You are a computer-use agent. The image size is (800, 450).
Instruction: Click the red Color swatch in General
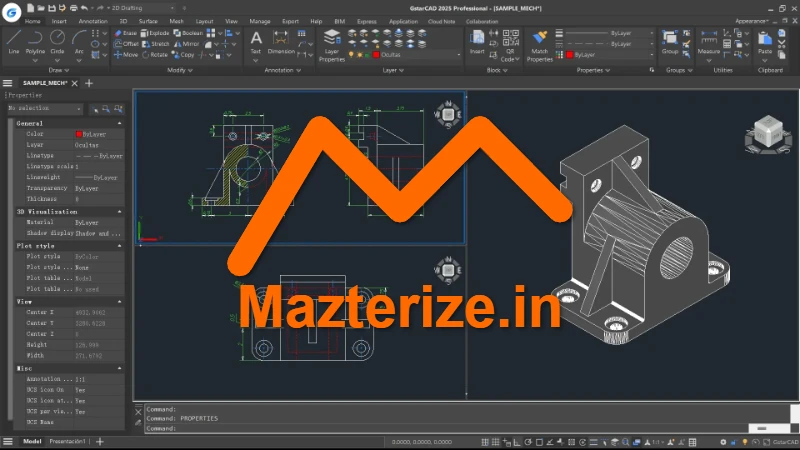79,134
